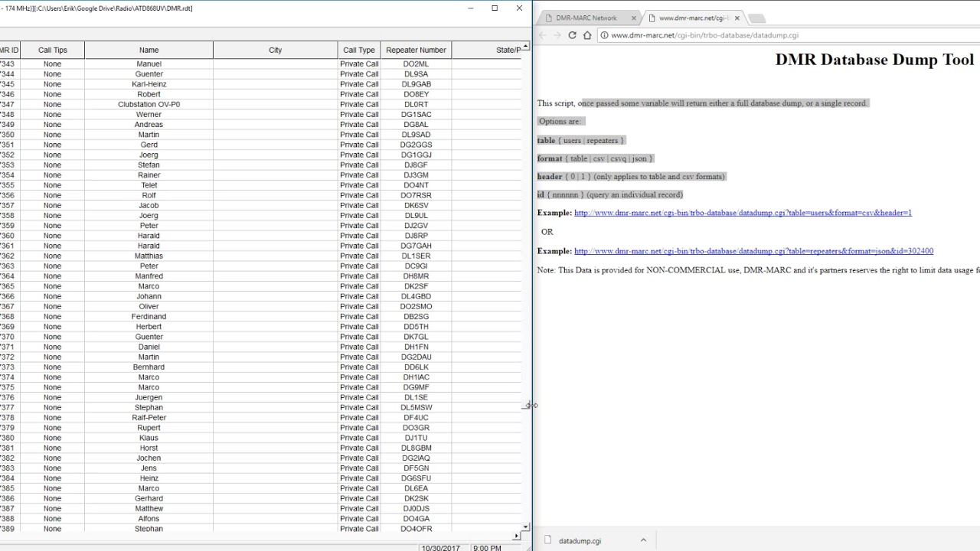Click the browser address bar URL
980x551 pixels.
tap(704, 35)
